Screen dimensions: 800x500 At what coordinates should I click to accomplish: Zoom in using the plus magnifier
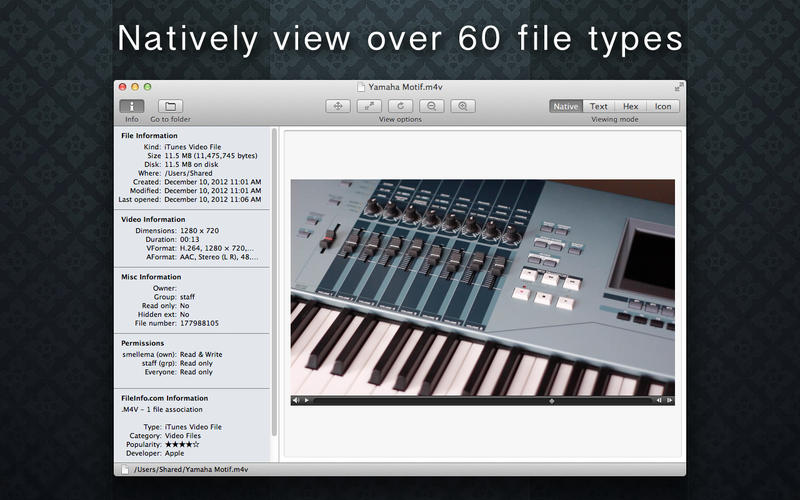462,106
